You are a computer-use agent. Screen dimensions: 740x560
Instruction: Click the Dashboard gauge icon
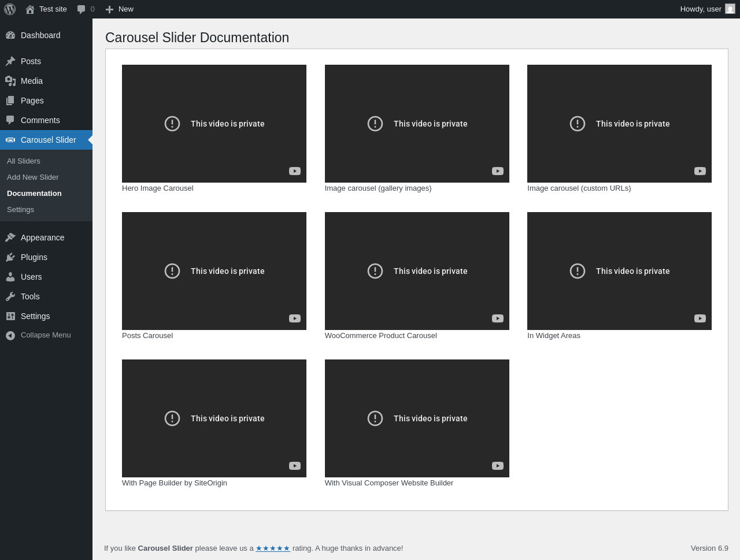(x=10, y=35)
